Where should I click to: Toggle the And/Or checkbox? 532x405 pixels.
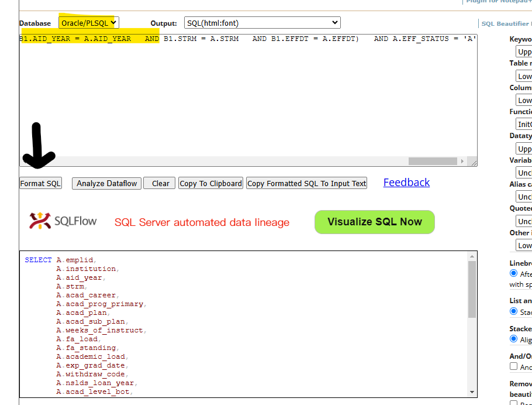(514, 366)
